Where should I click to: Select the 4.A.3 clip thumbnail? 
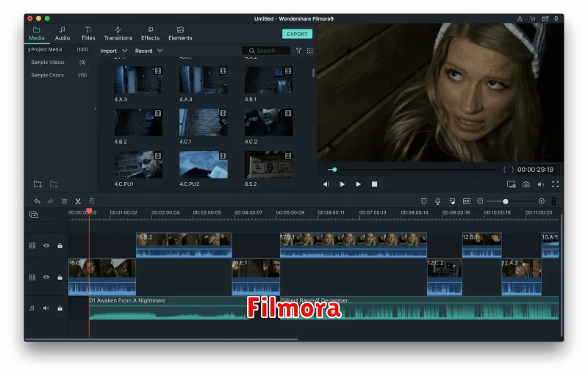pos(138,80)
